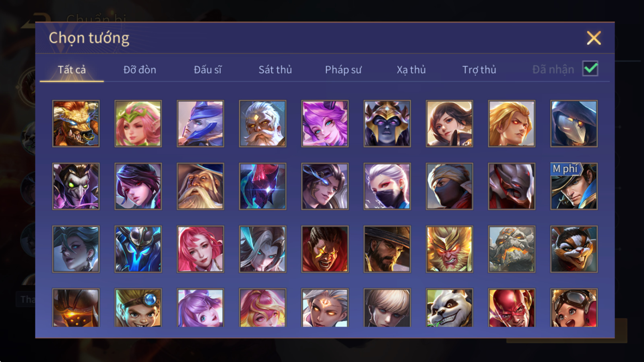This screenshot has height=362, width=644.
Task: Pick the Monkey King golden-helmet hero
Action: tap(449, 249)
